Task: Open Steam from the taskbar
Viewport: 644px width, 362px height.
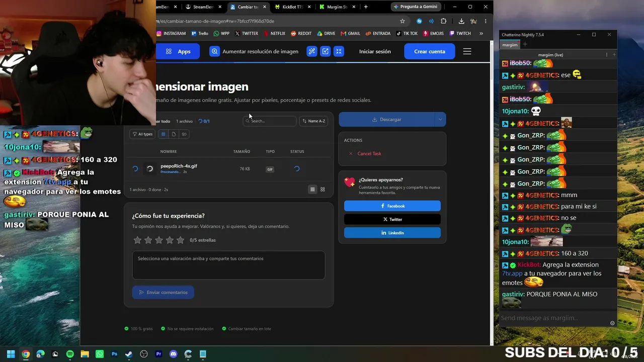Action: coord(129,354)
